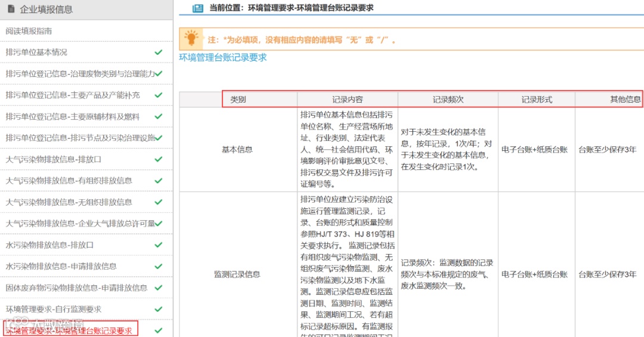
Task: Select the 监测记录信息 category cell
Action: click(237, 274)
